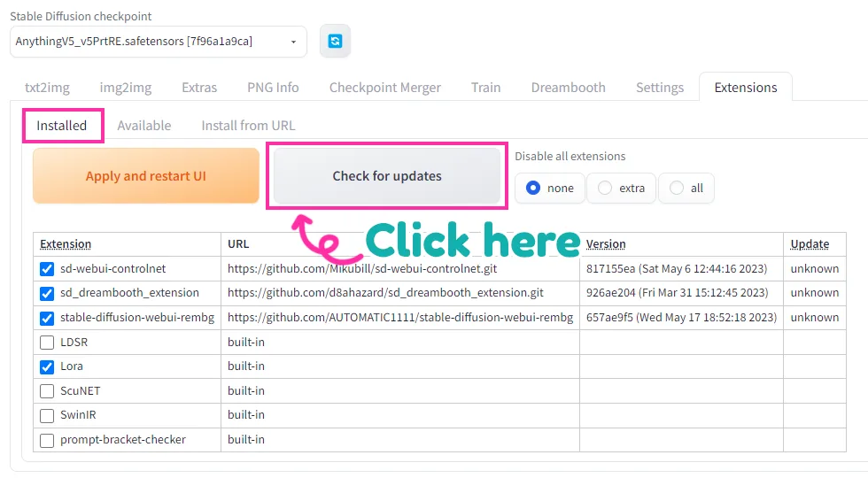Screen dimensions: 868x478
Task: Click unknown update status for sd-webui-controlnet
Action: click(x=814, y=269)
